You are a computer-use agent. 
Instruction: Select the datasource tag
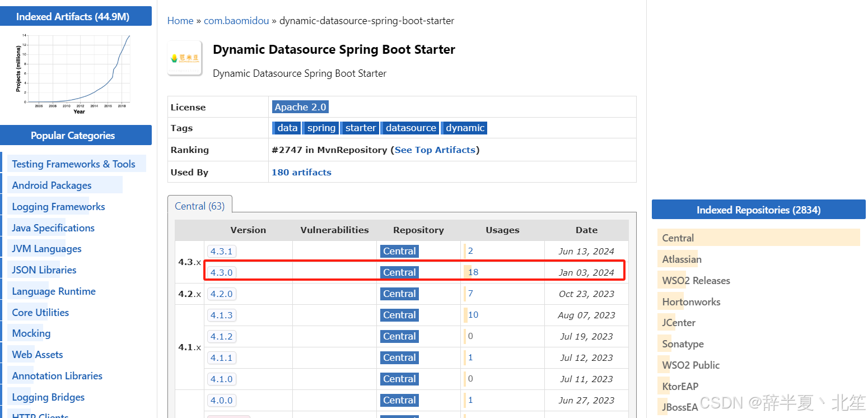click(x=410, y=128)
